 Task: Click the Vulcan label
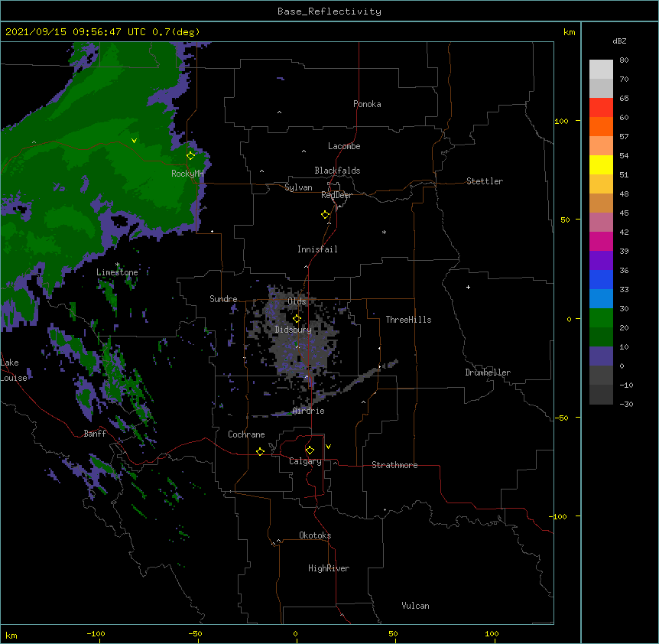(x=415, y=606)
